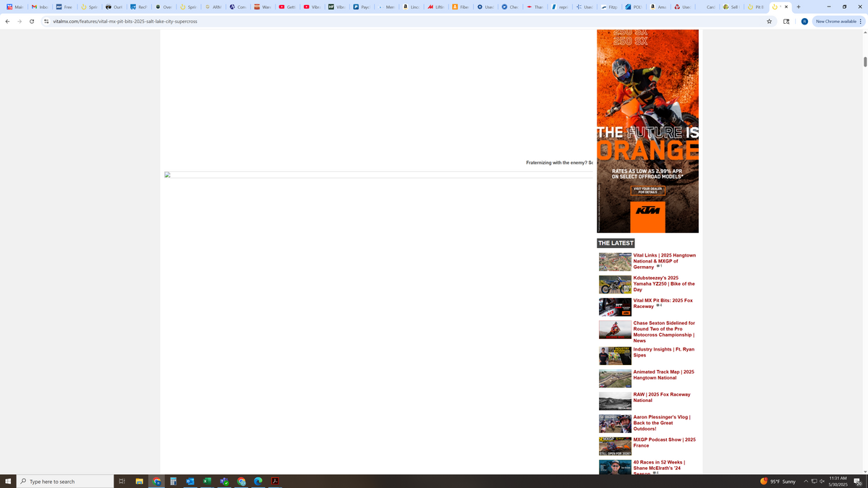Open the Windows notification center
868x488 pixels.
[858, 481]
